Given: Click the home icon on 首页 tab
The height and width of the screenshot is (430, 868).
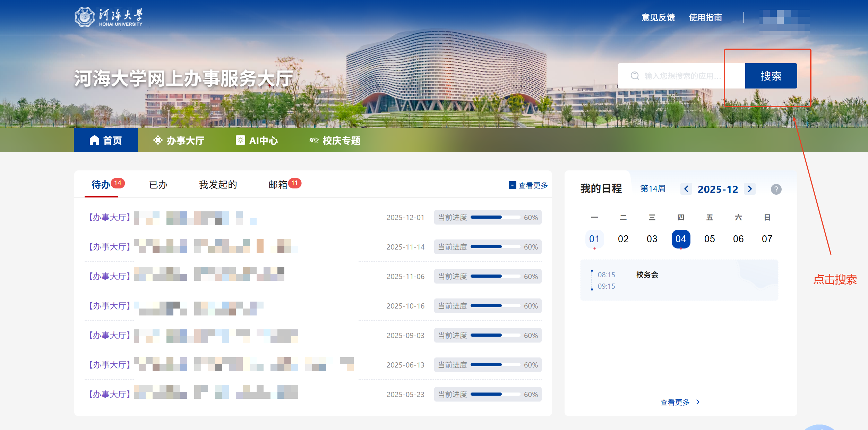Looking at the screenshot, I should point(94,140).
